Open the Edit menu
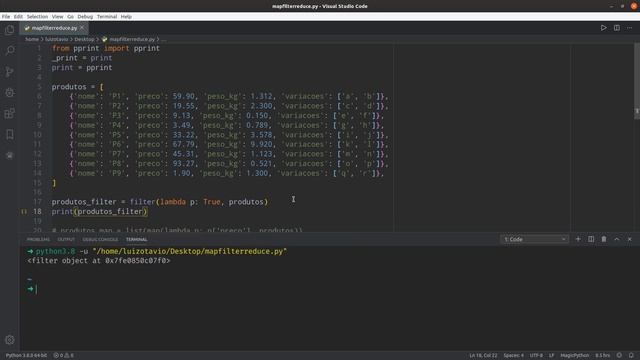This screenshot has width=640, height=360. [x=18, y=17]
